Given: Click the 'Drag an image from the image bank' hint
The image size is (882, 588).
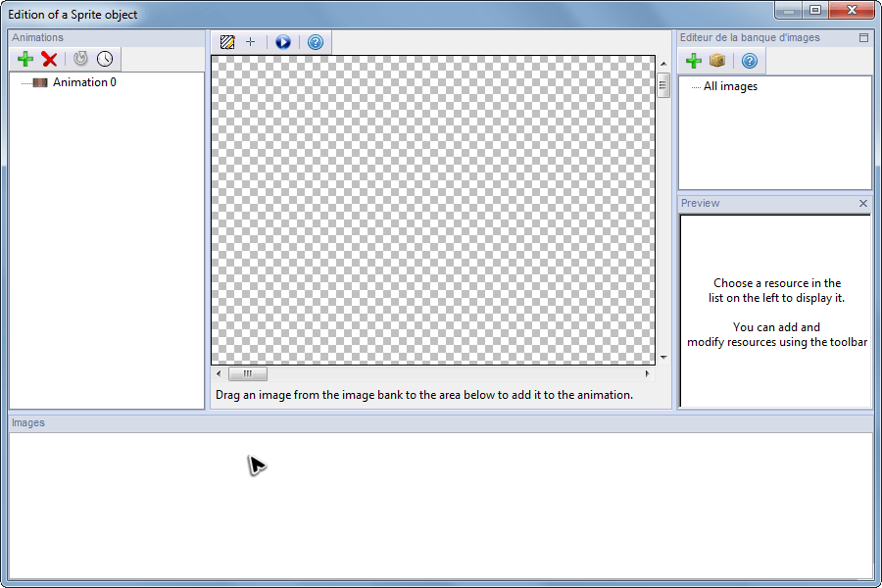Looking at the screenshot, I should pos(424,395).
